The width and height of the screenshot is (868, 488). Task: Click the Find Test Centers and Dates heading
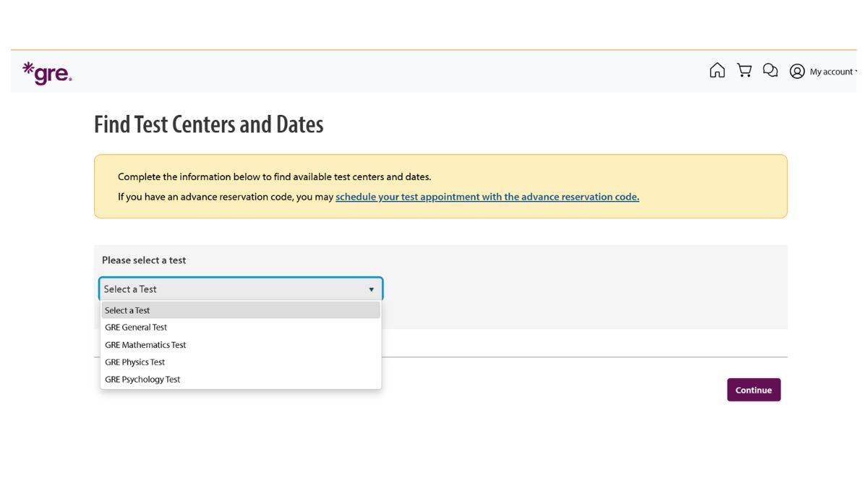click(208, 124)
